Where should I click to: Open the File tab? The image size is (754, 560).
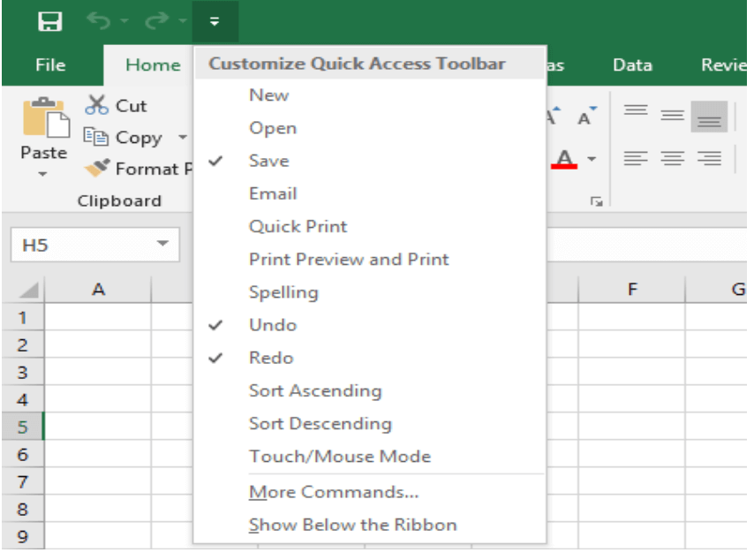click(x=50, y=64)
